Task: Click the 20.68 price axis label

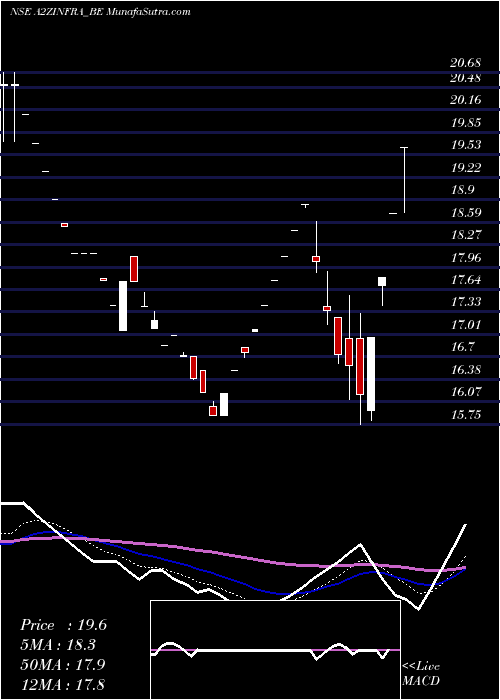Action: 465,64
